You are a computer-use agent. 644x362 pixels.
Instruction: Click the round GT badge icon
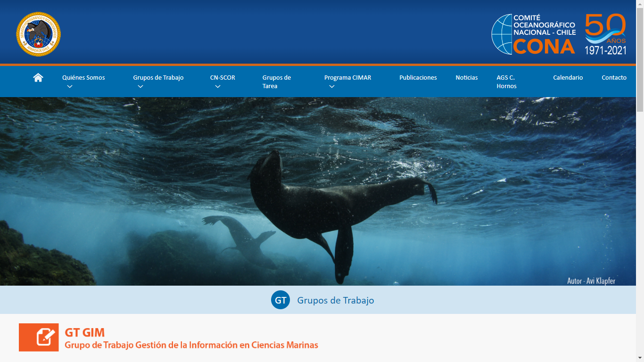pyautogui.click(x=281, y=300)
